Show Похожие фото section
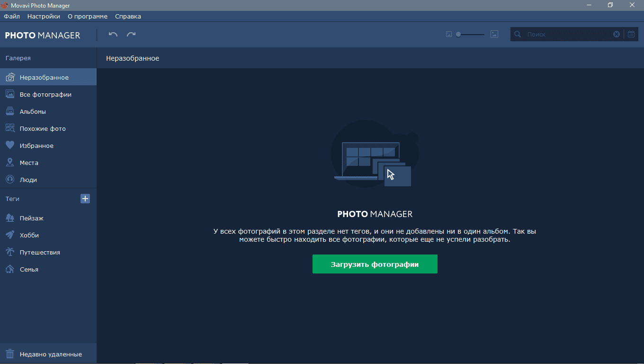The width and height of the screenshot is (644, 364). (x=48, y=128)
